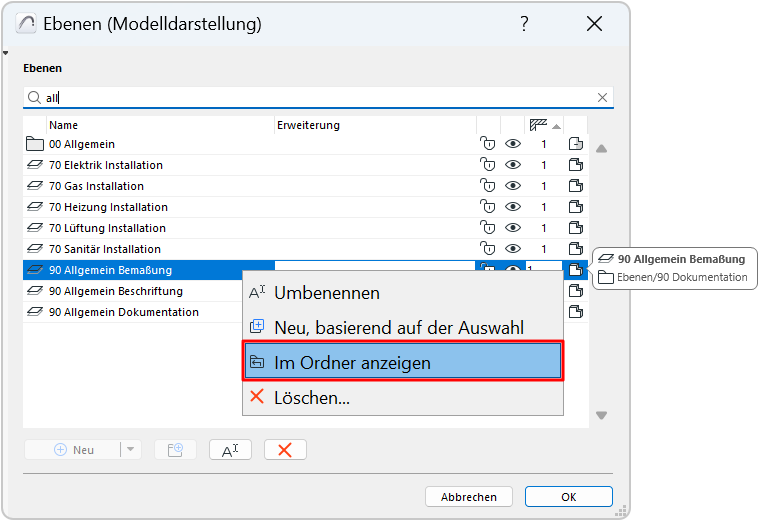Sort by intersection group column header

(541, 125)
